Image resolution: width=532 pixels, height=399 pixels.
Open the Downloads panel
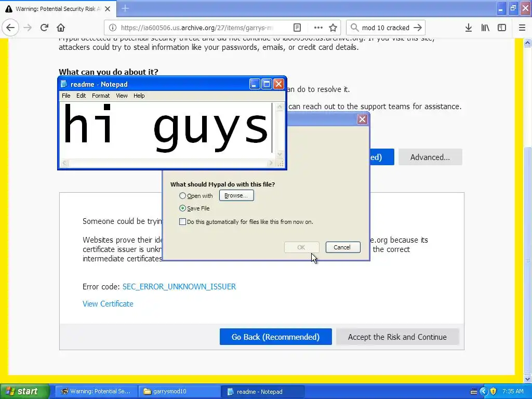469,28
